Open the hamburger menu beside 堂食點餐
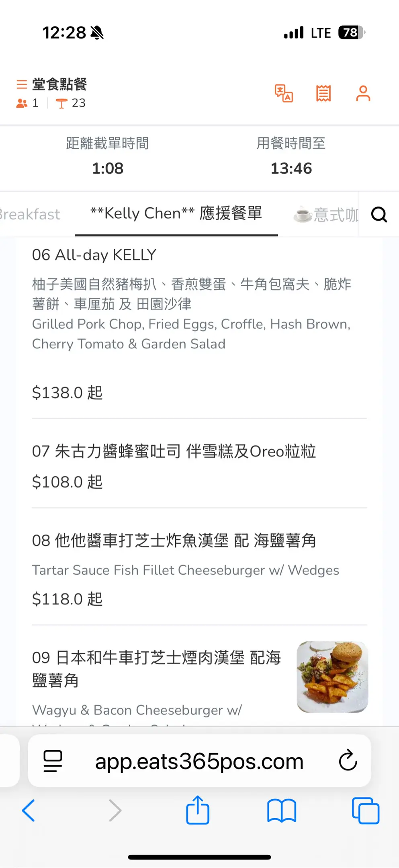This screenshot has width=399, height=868. [22, 84]
